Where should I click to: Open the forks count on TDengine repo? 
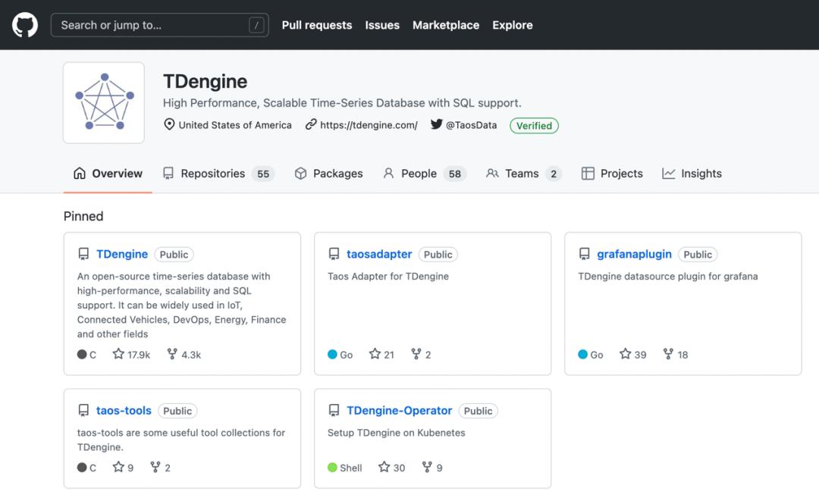pyautogui.click(x=184, y=355)
